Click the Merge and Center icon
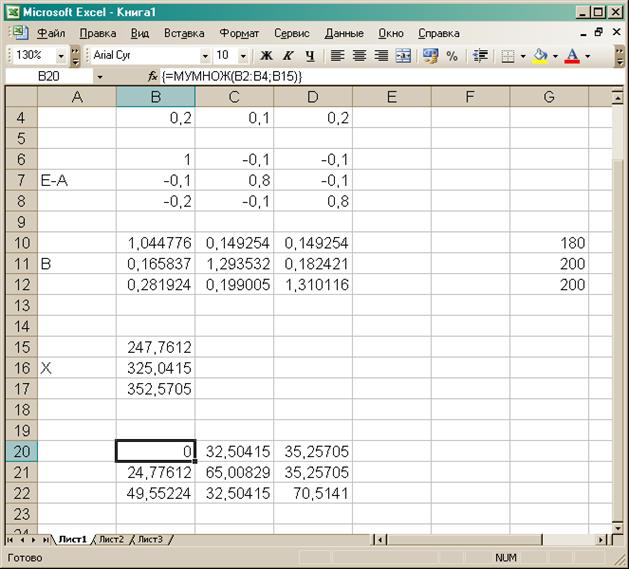 tap(403, 55)
